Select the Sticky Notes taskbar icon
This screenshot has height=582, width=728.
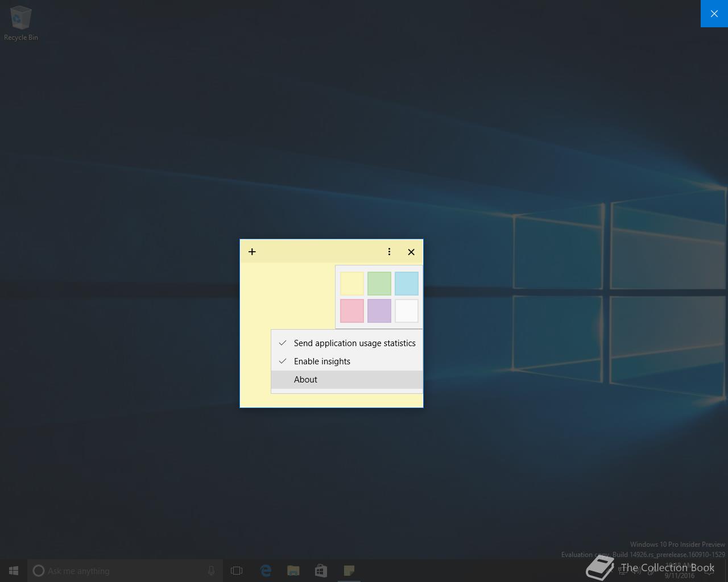point(349,571)
